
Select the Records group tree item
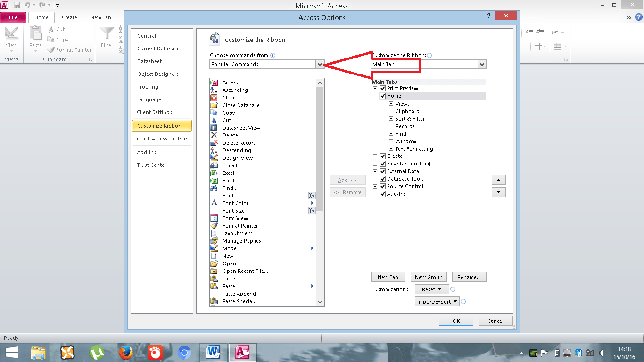[405, 126]
